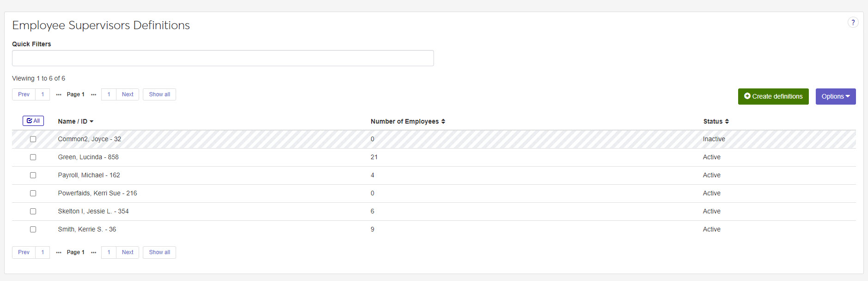Tick the Smith, Kerrie S. checkbox
This screenshot has height=281, width=868.
pos(33,229)
